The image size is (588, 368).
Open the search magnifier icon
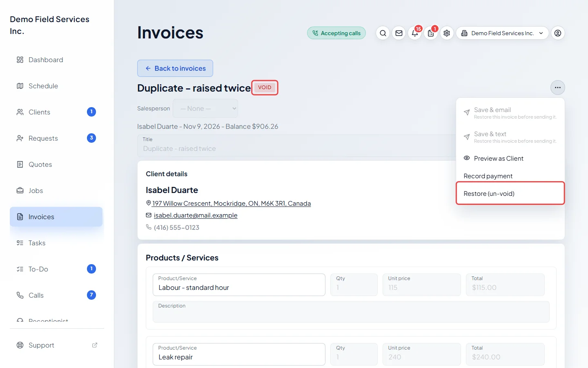click(383, 33)
